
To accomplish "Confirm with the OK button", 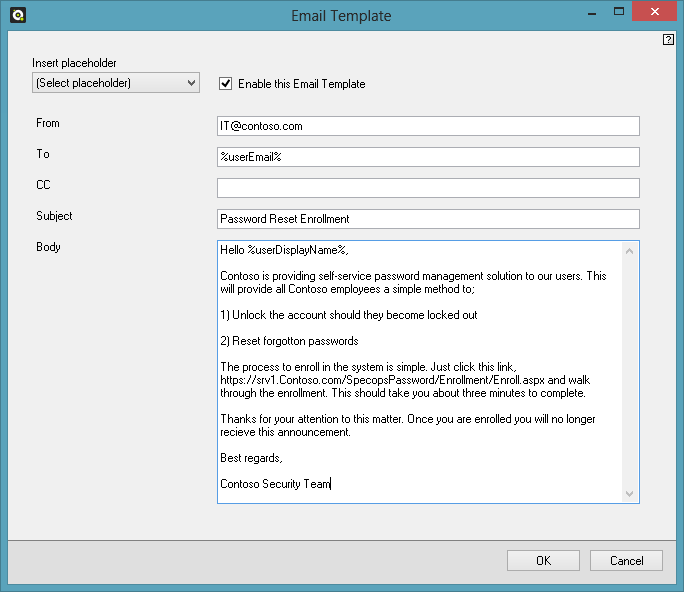I will point(543,561).
